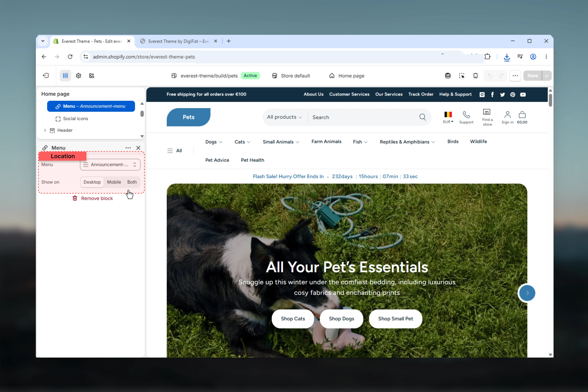The width and height of the screenshot is (588, 392).
Task: Select the Menu – Announcement-menu block
Action: tap(91, 106)
